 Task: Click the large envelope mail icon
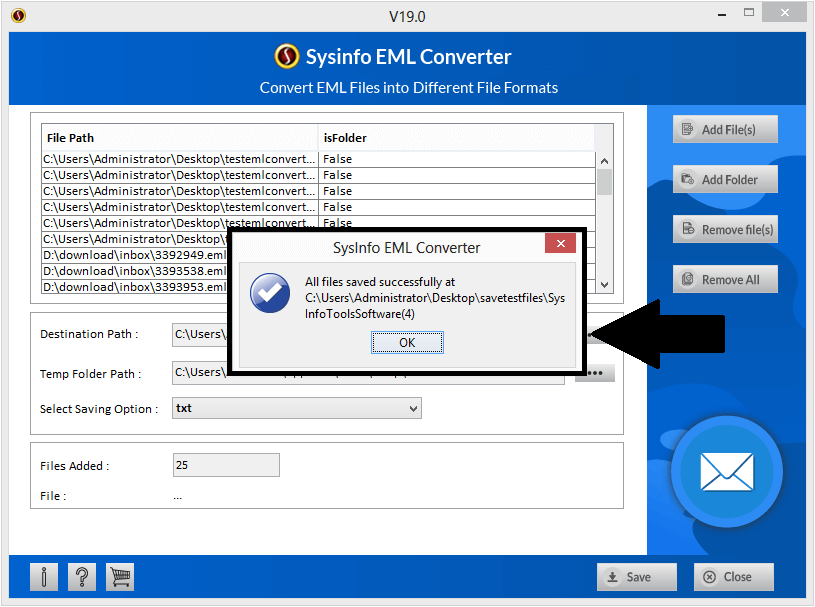[x=727, y=472]
